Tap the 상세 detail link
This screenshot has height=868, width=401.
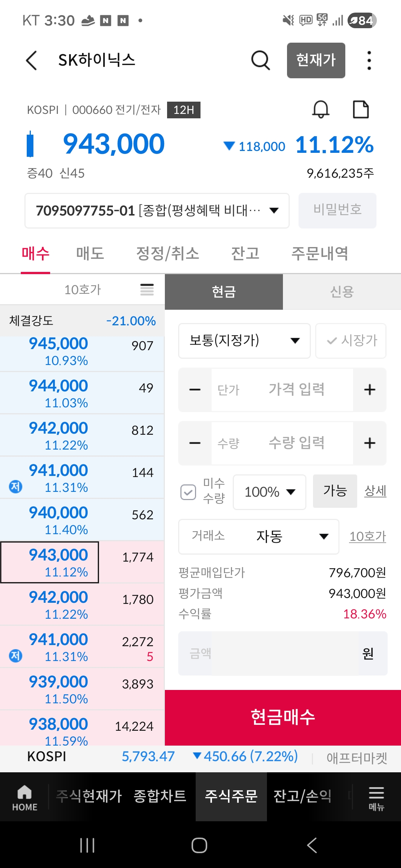[x=375, y=491]
